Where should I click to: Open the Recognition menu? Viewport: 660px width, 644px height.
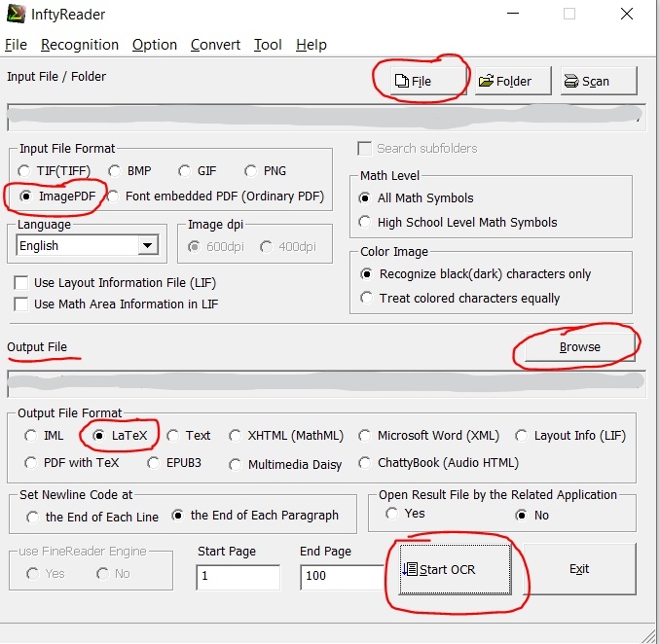(80, 45)
